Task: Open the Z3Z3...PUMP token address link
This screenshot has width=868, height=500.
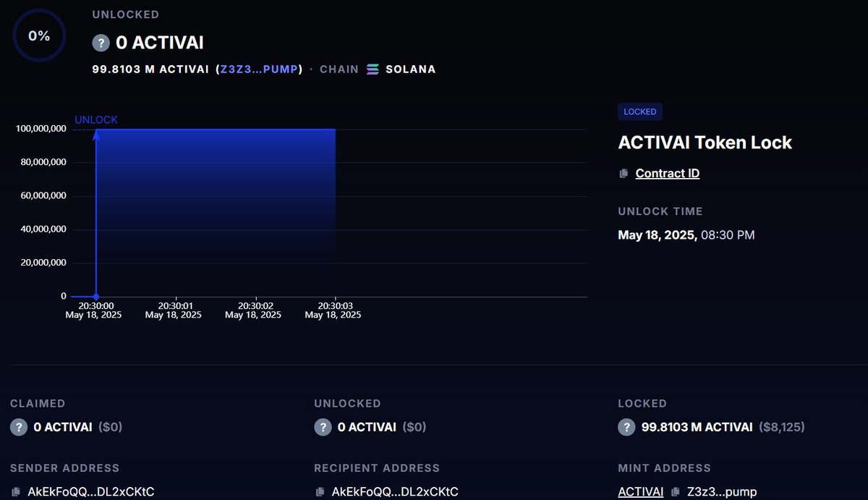Action: [259, 69]
